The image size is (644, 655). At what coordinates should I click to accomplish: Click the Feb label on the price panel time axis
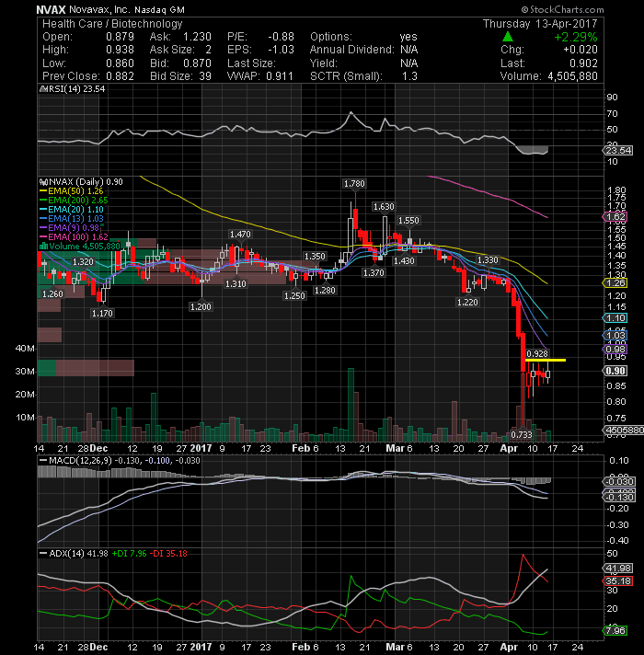click(301, 448)
